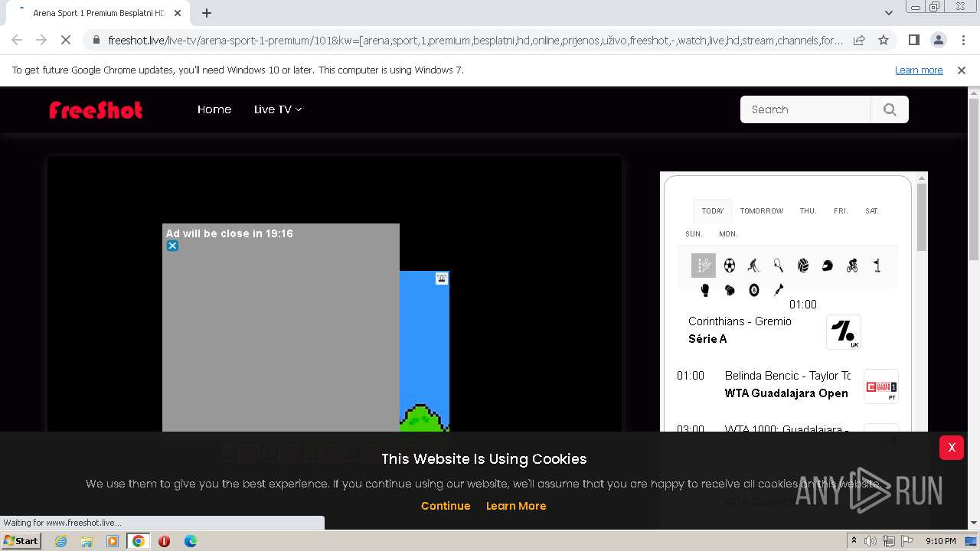Open the Windows Start menu

tap(21, 540)
